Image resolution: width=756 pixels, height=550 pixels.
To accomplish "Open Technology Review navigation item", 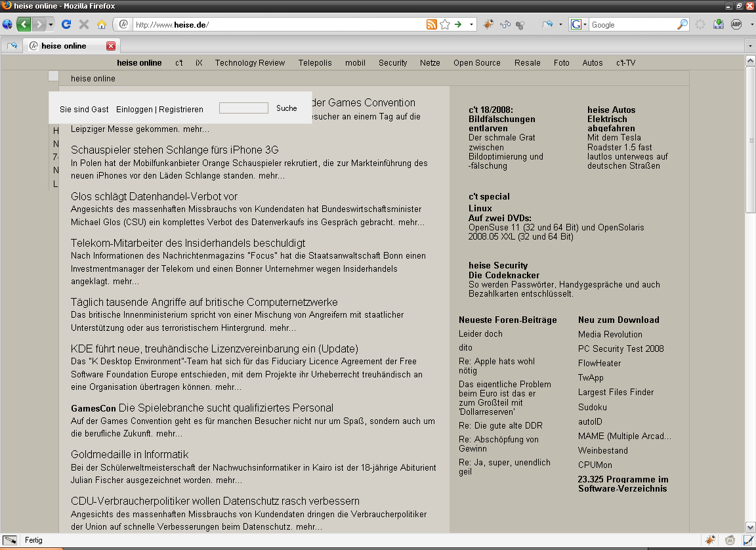I will click(x=250, y=62).
